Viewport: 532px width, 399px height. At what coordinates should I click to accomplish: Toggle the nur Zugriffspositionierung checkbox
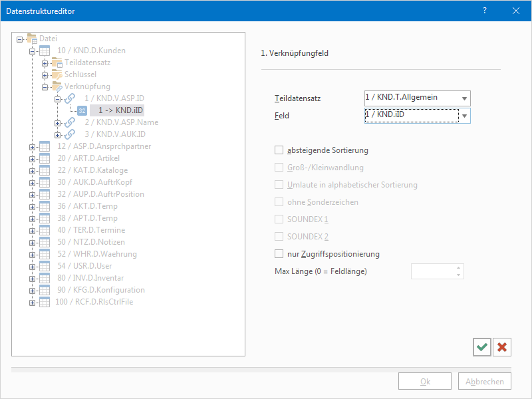279,254
